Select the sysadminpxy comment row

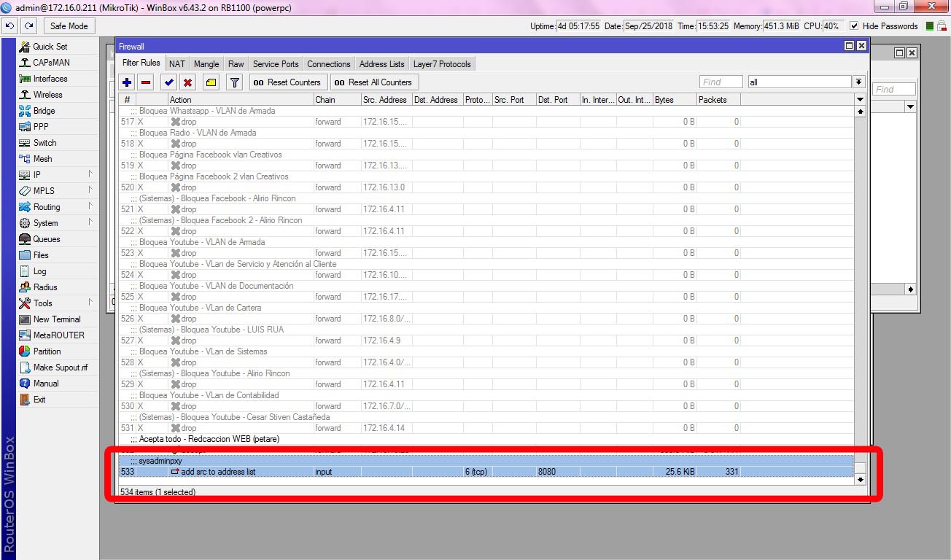point(486,461)
